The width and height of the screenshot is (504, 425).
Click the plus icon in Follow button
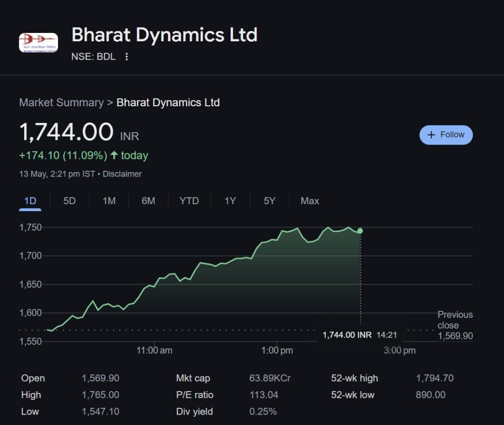(431, 135)
